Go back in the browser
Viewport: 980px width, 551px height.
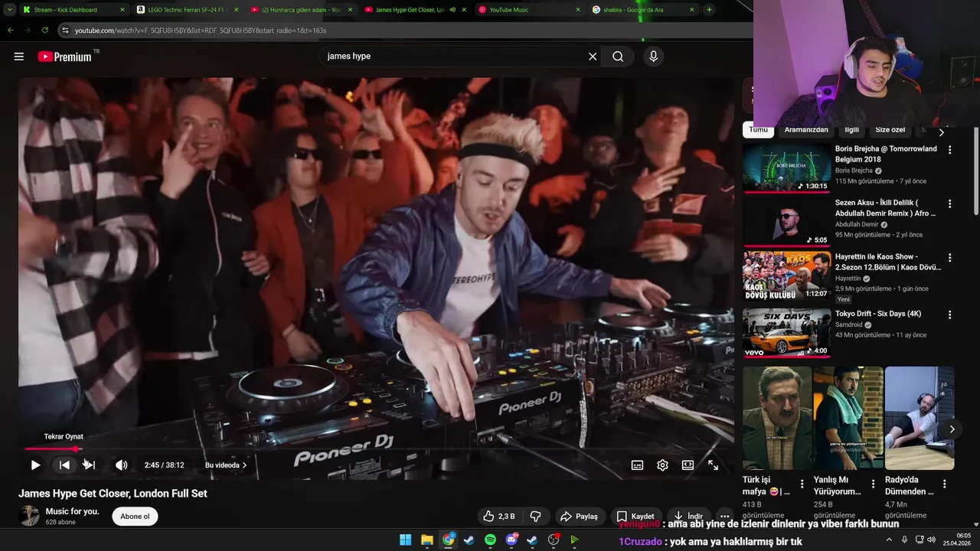[11, 31]
